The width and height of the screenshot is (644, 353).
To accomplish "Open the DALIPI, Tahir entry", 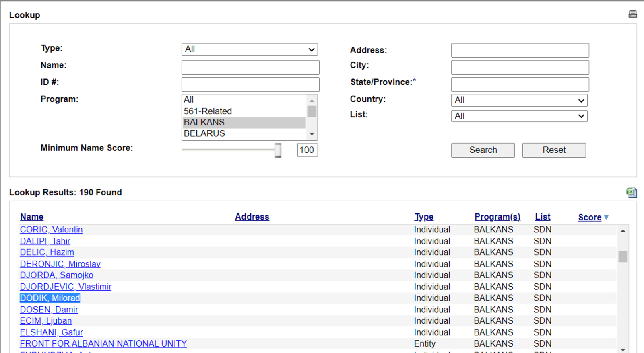I will point(45,241).
